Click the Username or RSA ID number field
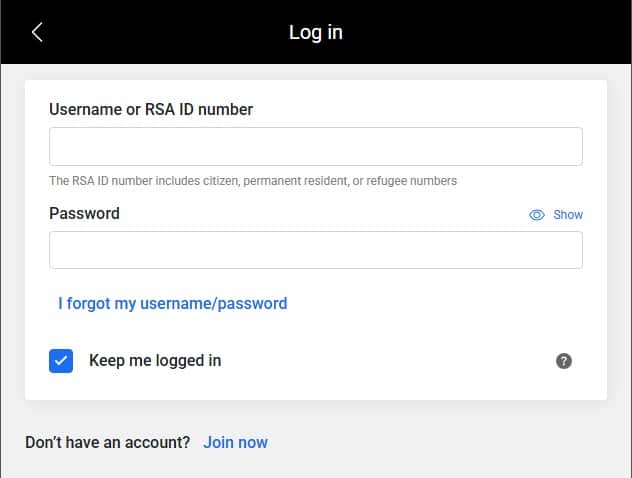Screen dimensions: 632x478 pyautogui.click(x=316, y=146)
